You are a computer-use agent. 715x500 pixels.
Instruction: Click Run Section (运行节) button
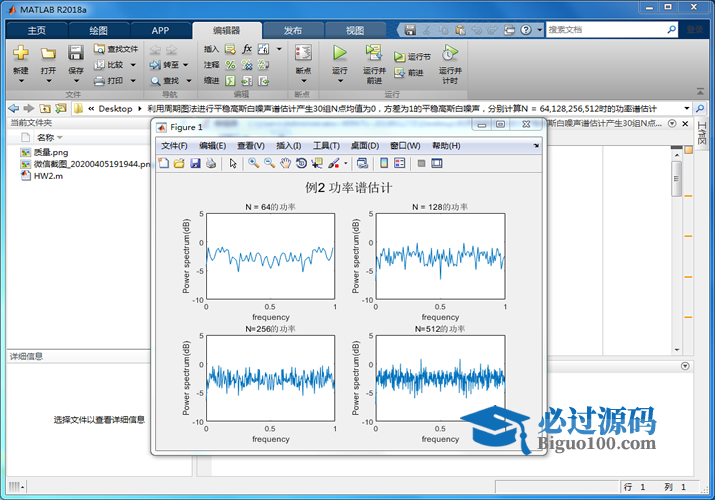tap(412, 57)
